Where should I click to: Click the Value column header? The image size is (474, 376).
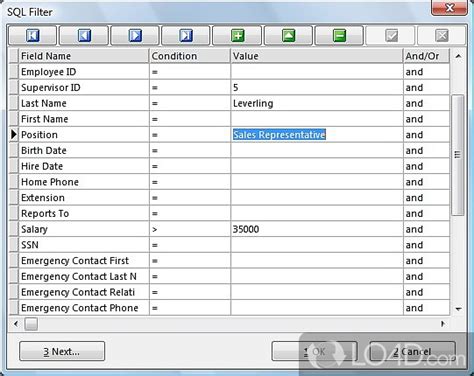tap(317, 56)
